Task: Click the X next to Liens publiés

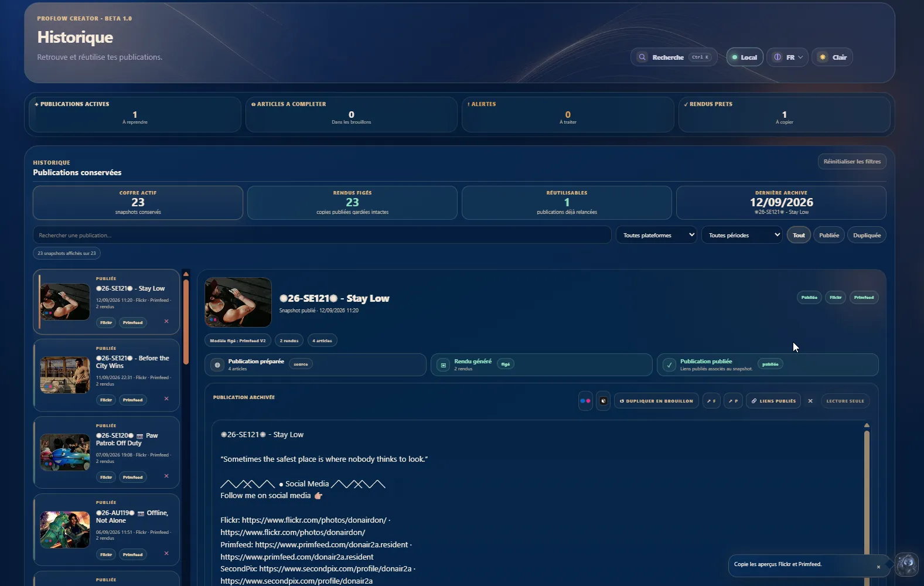Action: 810,401
